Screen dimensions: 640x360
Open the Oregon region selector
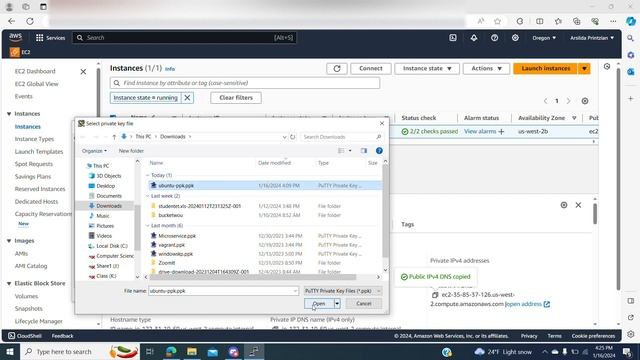tap(544, 38)
